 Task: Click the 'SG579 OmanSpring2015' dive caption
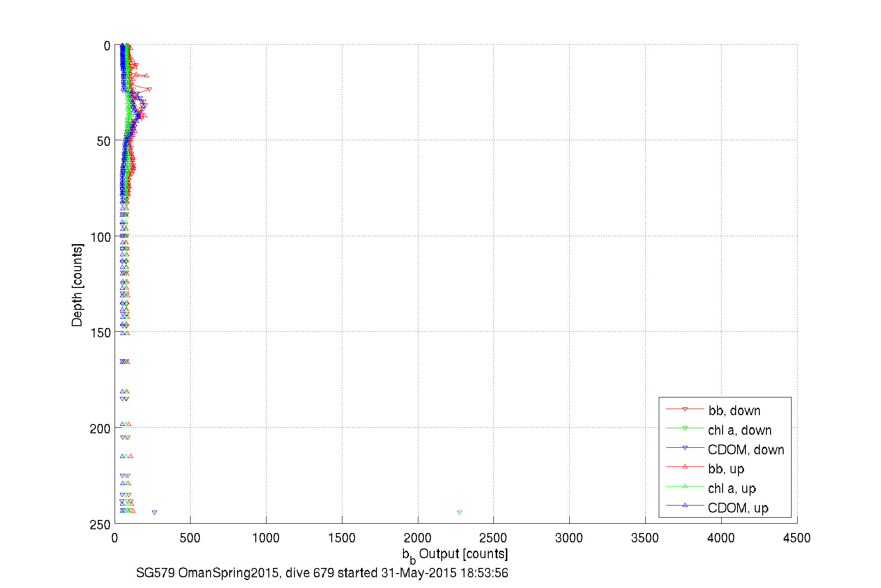coord(322,573)
